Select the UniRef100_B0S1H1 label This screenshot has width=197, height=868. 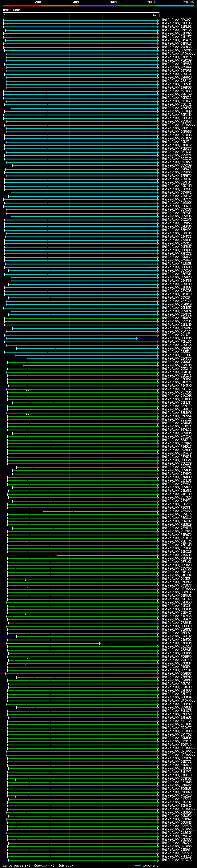177,670
